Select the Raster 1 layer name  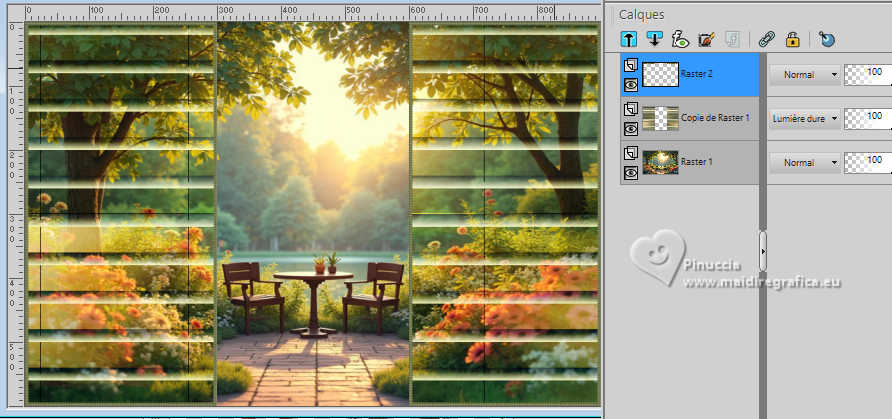point(696,162)
